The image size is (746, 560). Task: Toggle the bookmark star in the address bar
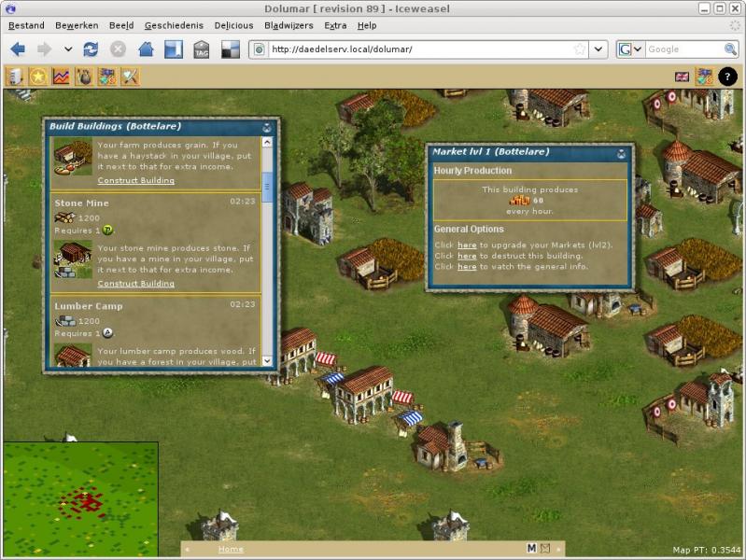coord(580,49)
